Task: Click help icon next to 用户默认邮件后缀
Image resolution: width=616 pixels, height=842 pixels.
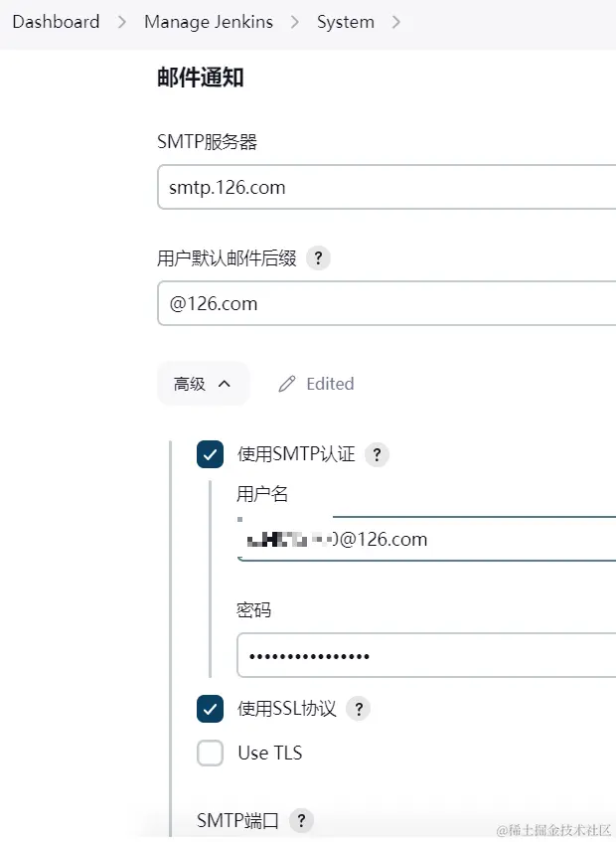Action: tap(318, 258)
